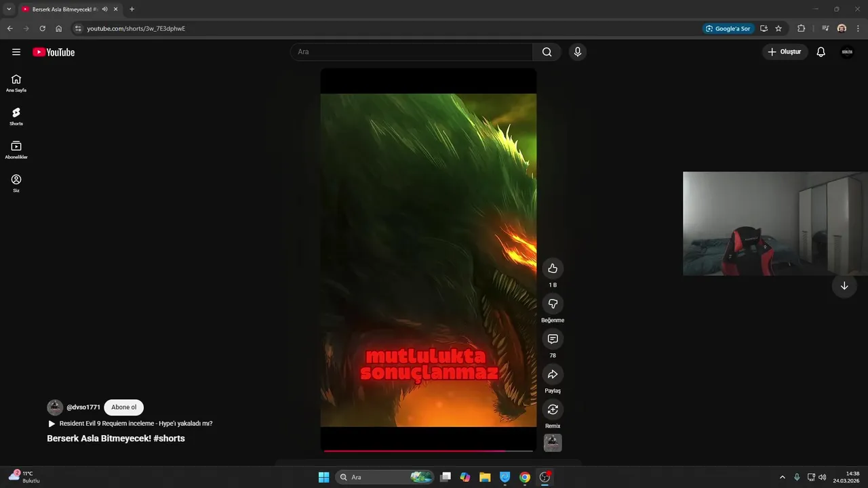This screenshot has height=488, width=868.
Task: Open File Explorer from the taskbar
Action: (485, 477)
